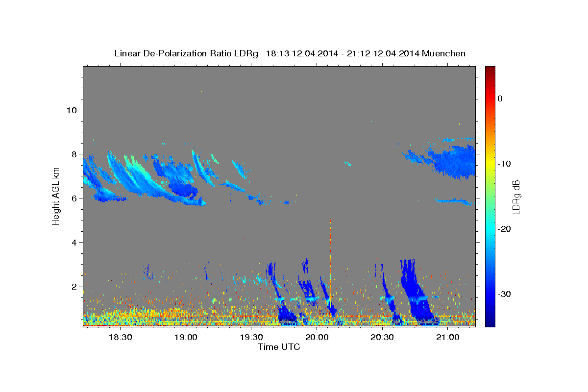
Task: Click the colorbar label -30
Action: click(x=504, y=294)
